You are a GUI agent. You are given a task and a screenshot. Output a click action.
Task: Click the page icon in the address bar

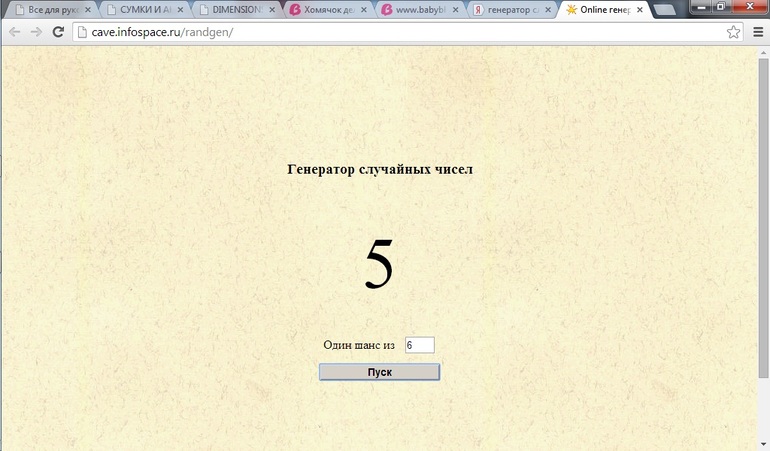click(82, 32)
